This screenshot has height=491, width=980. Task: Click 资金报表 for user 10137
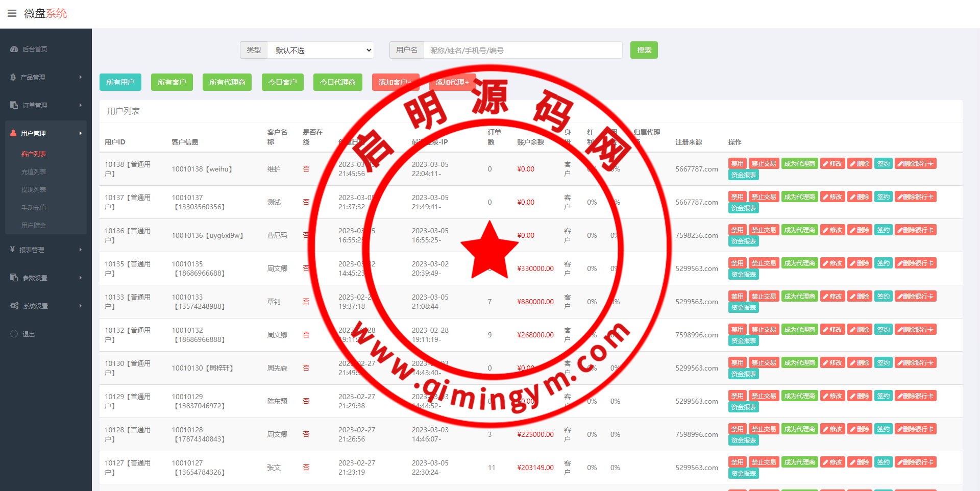coord(743,208)
